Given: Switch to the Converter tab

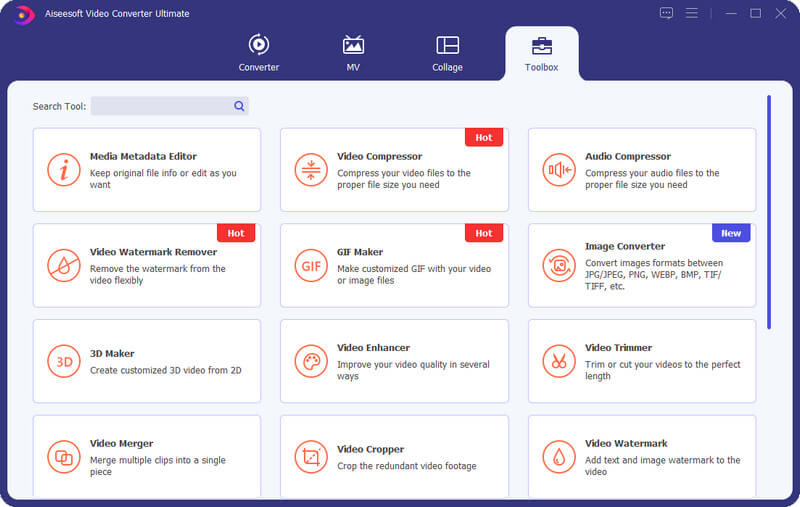Looking at the screenshot, I should tap(258, 54).
